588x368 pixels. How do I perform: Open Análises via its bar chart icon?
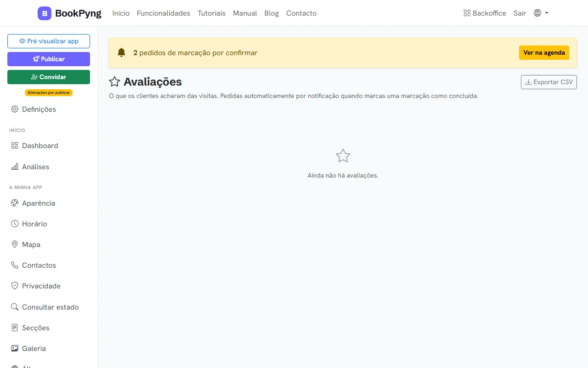coord(15,167)
